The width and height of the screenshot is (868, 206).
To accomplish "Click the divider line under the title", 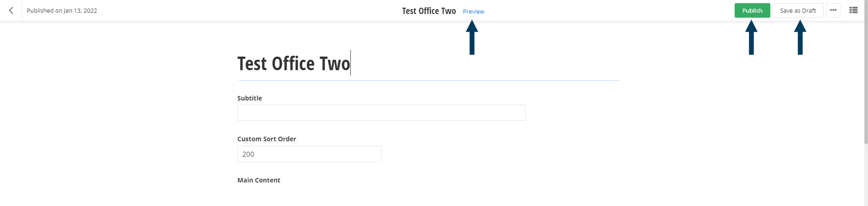I will click(x=429, y=81).
